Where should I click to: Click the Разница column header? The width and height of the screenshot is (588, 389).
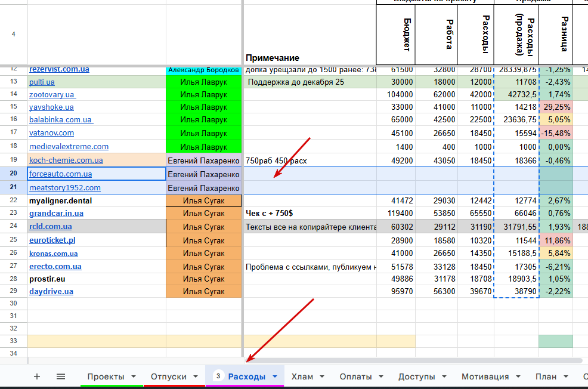click(x=556, y=34)
